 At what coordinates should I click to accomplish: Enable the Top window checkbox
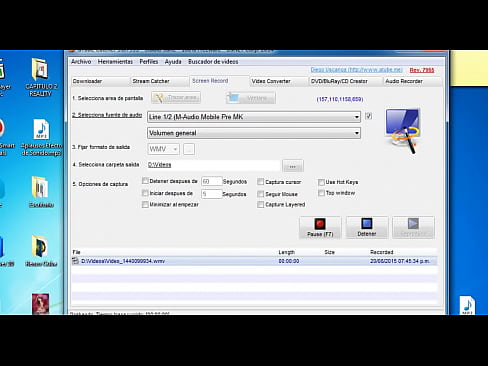321,193
